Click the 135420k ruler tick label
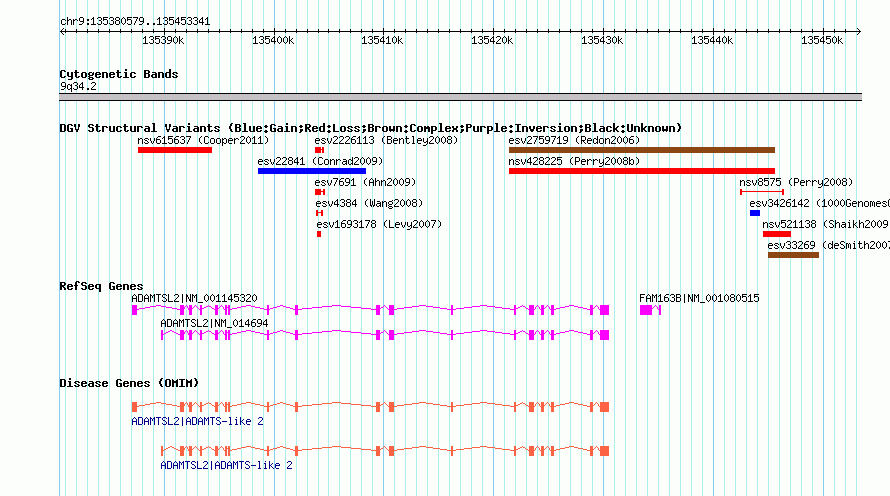 [492, 40]
